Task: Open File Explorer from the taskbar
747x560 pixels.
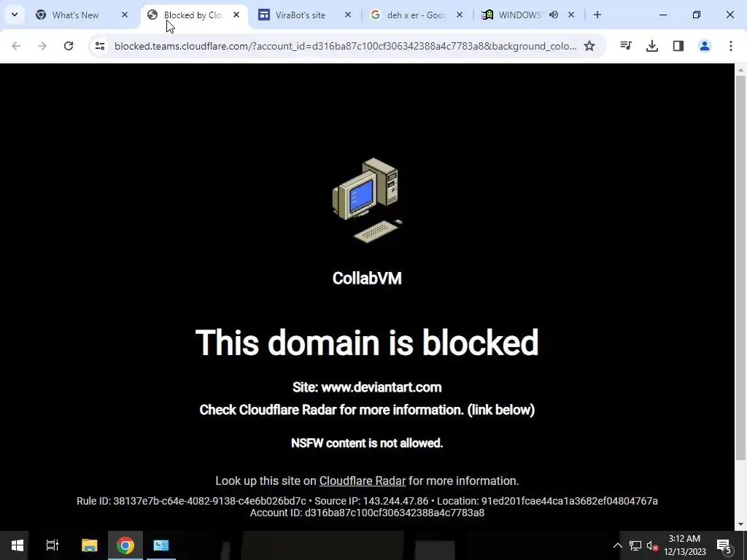Action: click(90, 545)
